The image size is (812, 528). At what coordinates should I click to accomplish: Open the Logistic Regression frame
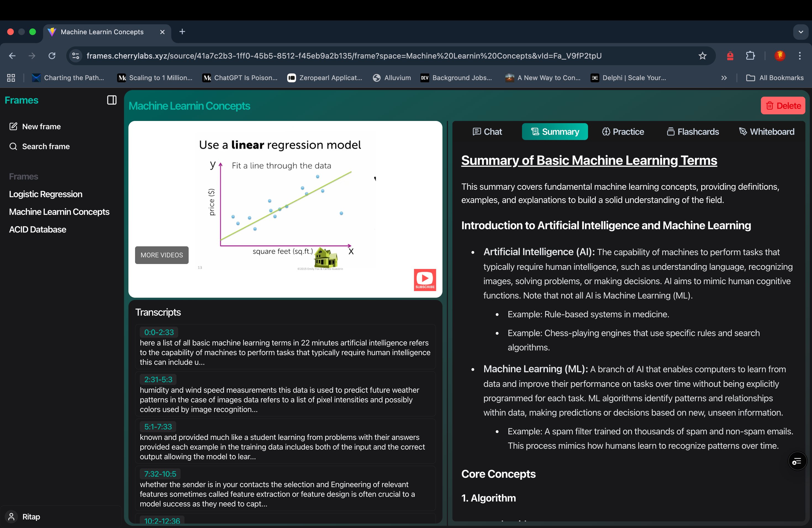[46, 194]
